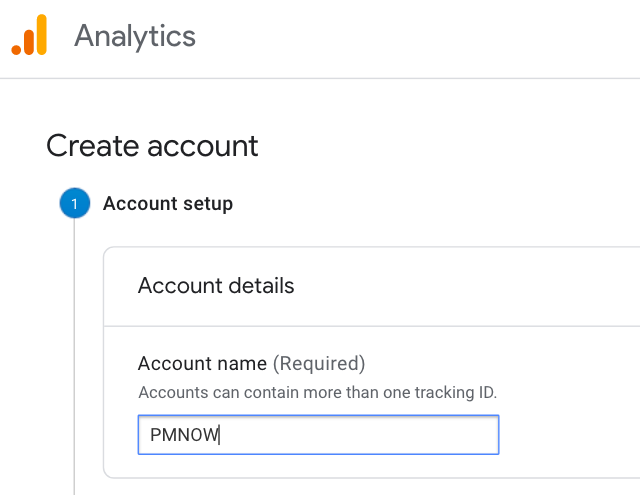The image size is (640, 495).
Task: Click the empty card area right of the helper text
Action: 567,392
